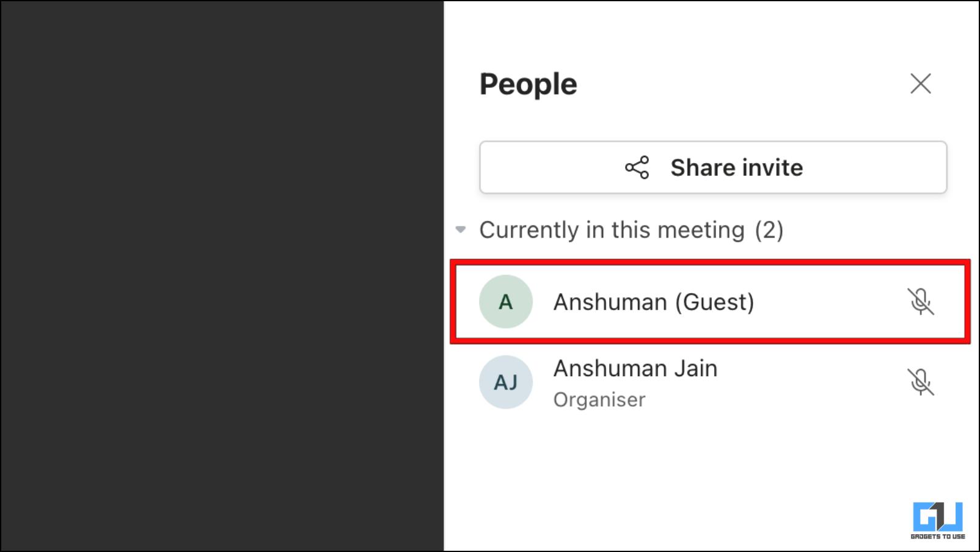Collapse the Currently in this meeting triangle

(461, 230)
